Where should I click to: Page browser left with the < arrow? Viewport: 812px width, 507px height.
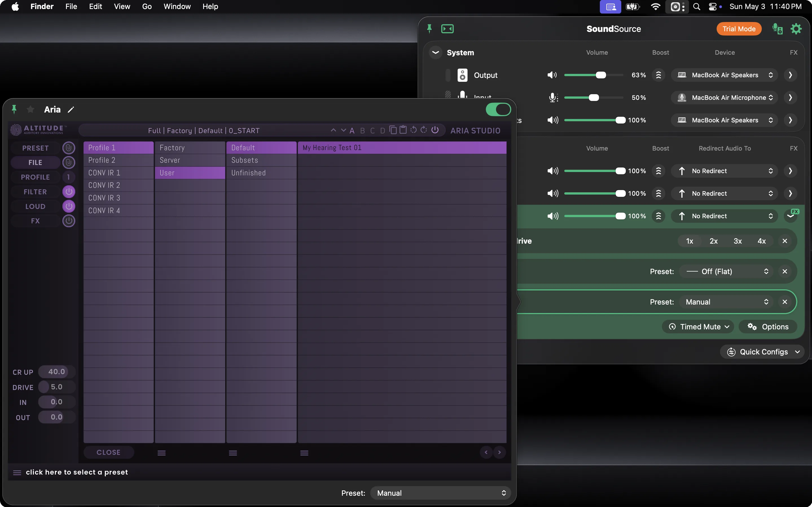point(486,452)
